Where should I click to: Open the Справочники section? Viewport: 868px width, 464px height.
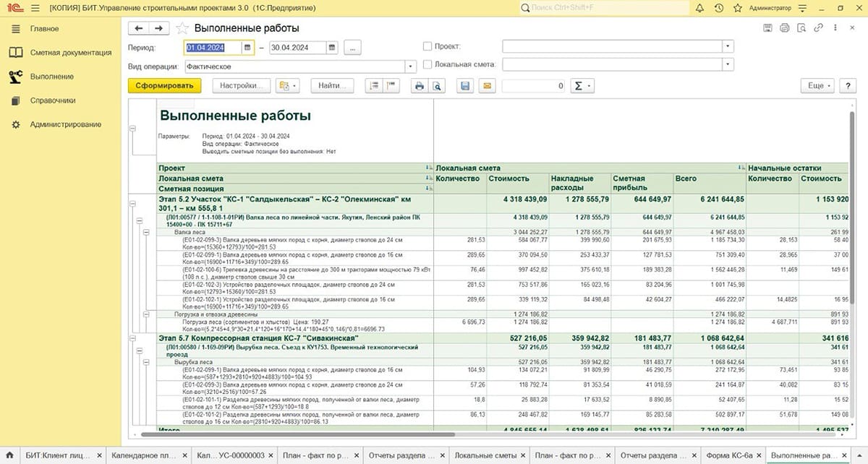[53, 100]
